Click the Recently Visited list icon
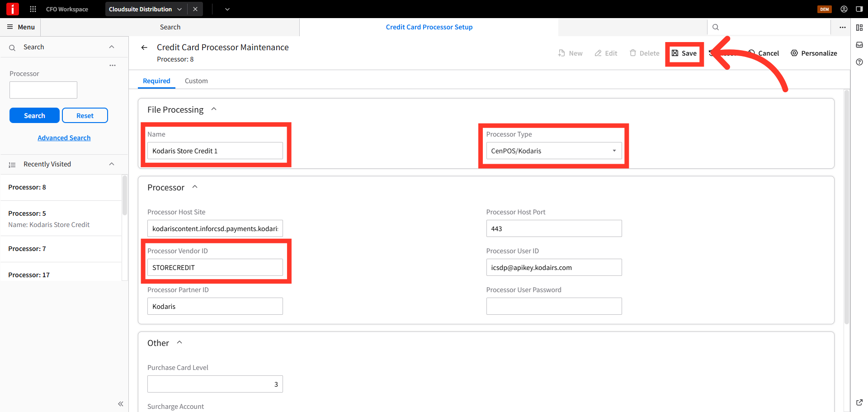Image resolution: width=868 pixels, height=412 pixels. [12, 165]
